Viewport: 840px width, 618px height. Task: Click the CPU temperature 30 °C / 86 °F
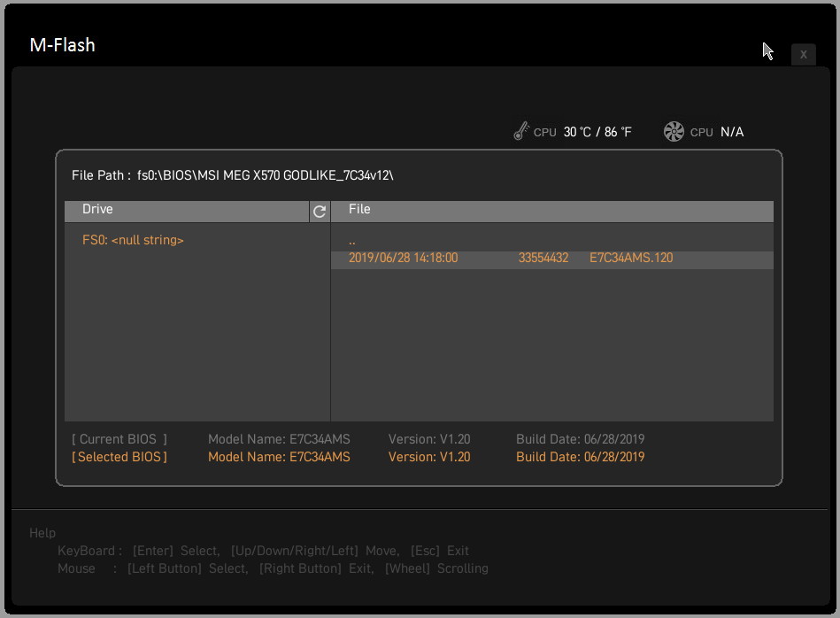click(597, 132)
